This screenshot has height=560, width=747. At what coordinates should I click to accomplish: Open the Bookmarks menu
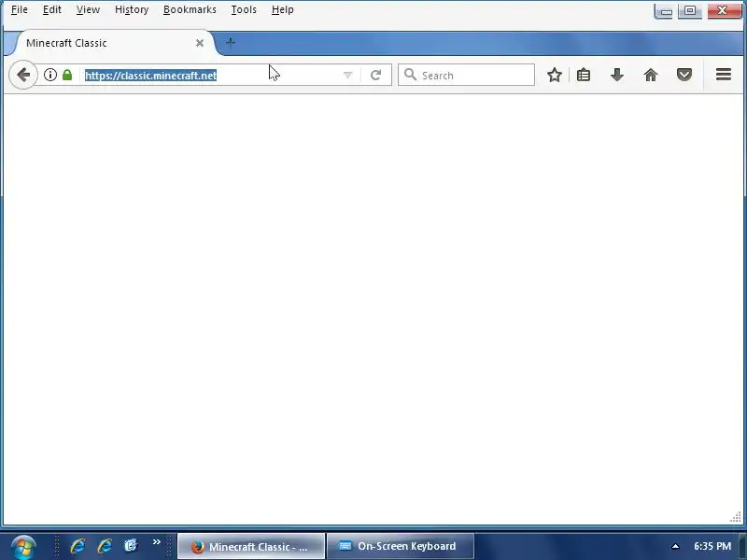pyautogui.click(x=190, y=9)
